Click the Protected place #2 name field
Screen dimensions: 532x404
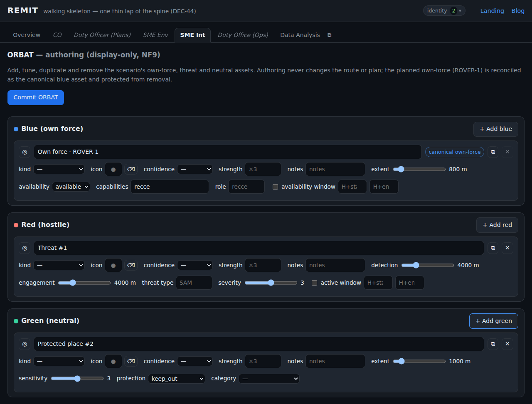tap(259, 344)
